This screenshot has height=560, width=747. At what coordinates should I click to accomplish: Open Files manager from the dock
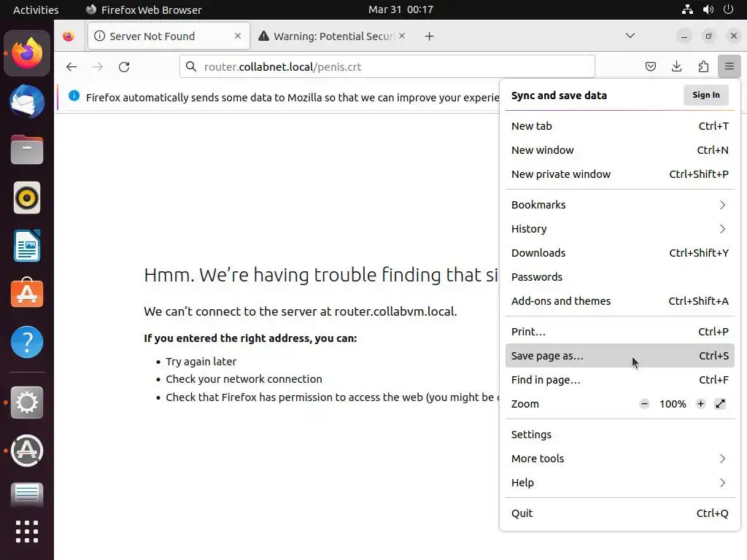point(27,149)
